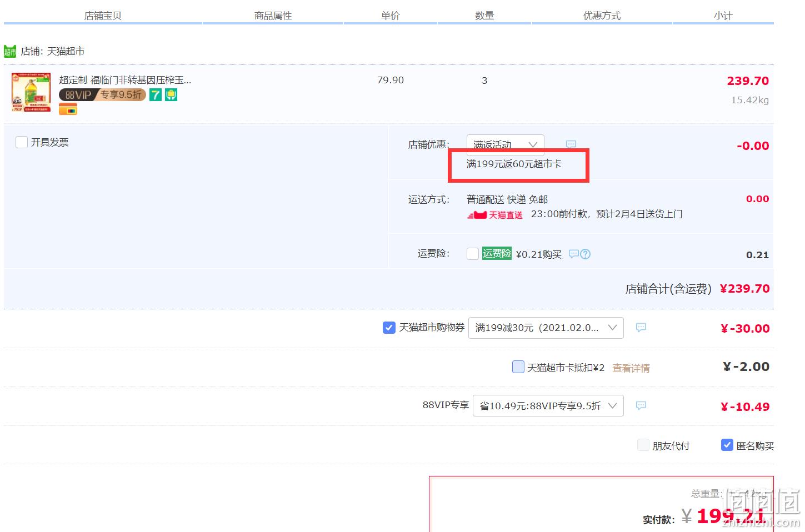This screenshot has width=805, height=532.
Task: Click the 88VIP专享 label
Action: coord(446,405)
